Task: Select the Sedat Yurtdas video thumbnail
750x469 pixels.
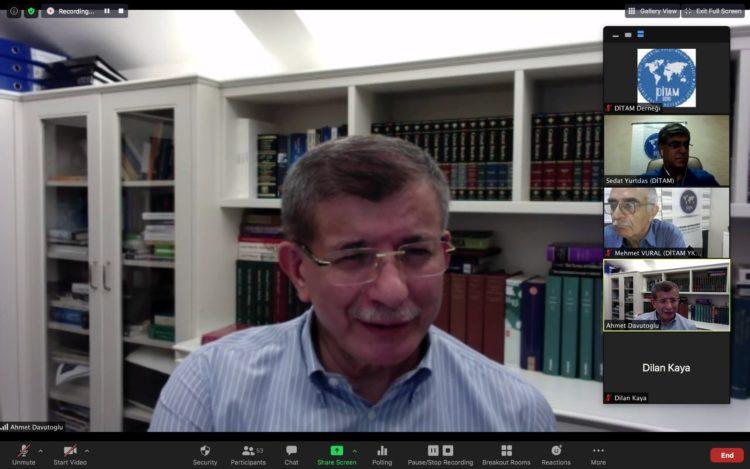Action: [x=666, y=151]
